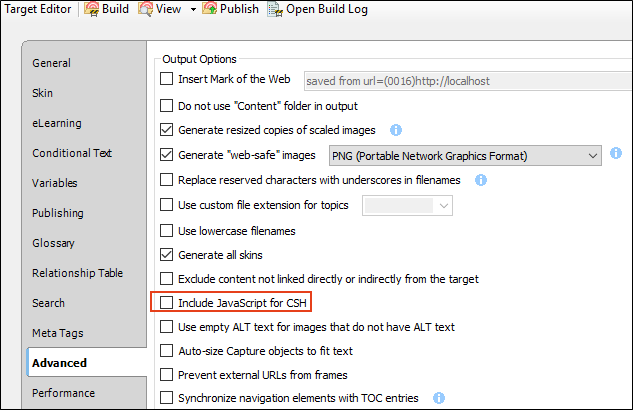This screenshot has width=633, height=410.
Task: Click info icon beside Synchronize navigation elements
Action: 439,398
